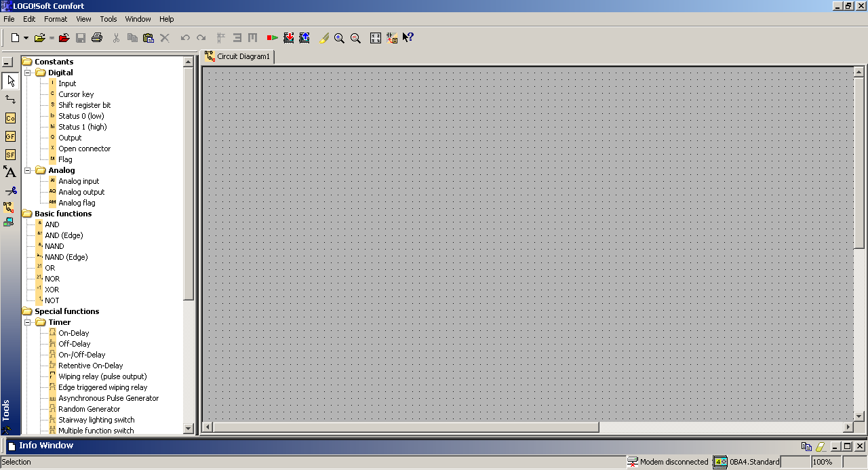
Task: Open the View menu
Action: [x=83, y=19]
